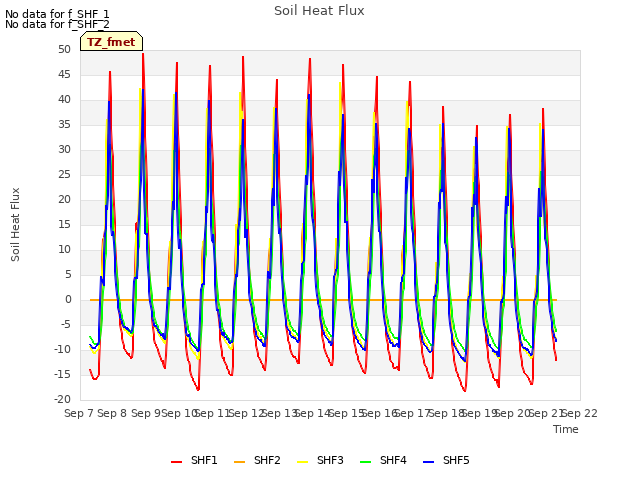Image resolution: width=640 pixels, height=480 pixels.
Task: Click the orange SHF2 legend swatch
Action: pyautogui.click(x=240, y=462)
